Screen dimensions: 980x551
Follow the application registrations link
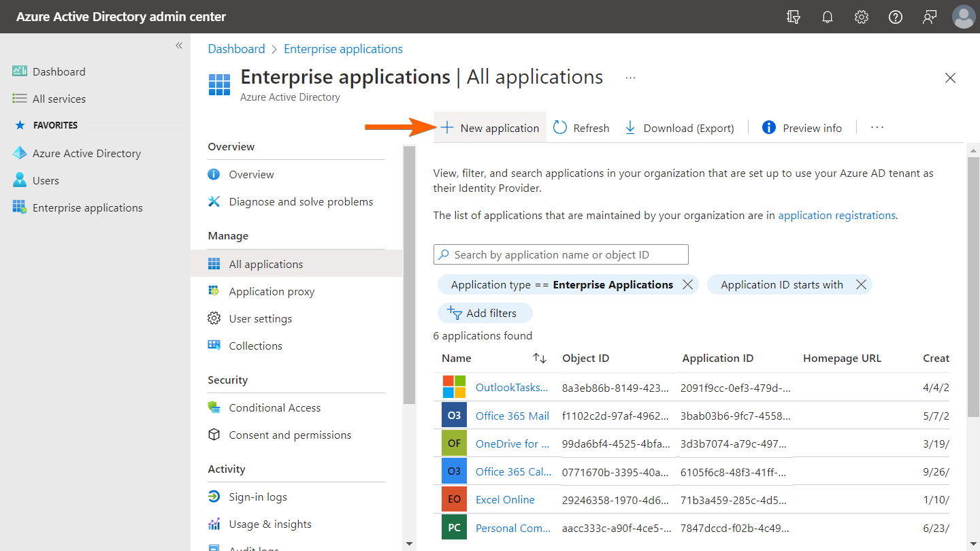836,216
